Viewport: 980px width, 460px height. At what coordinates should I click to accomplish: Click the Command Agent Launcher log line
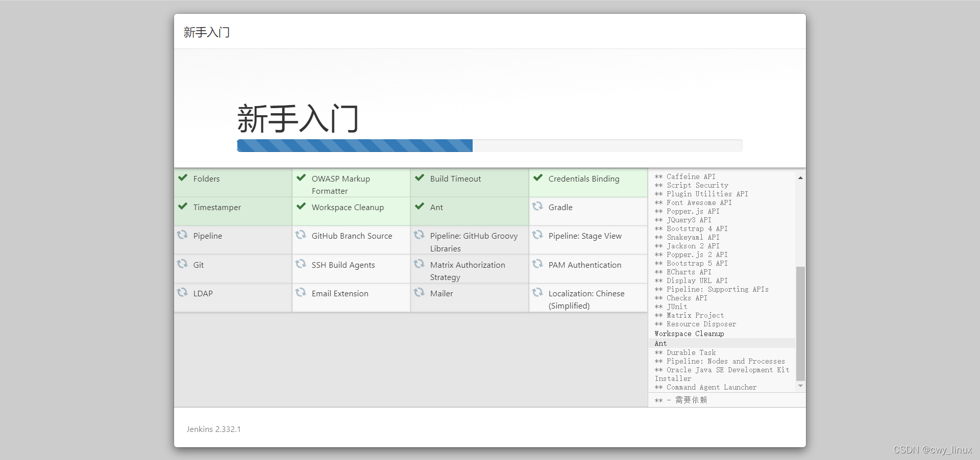tap(706, 387)
